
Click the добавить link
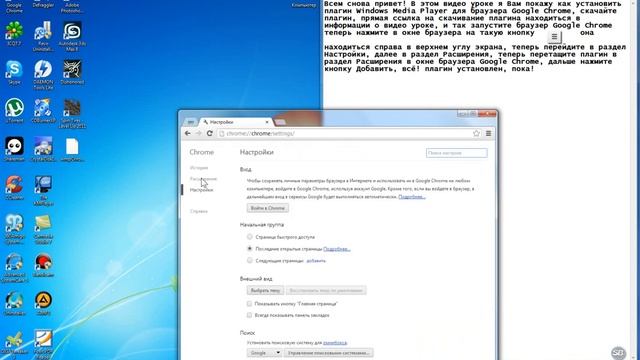316,260
